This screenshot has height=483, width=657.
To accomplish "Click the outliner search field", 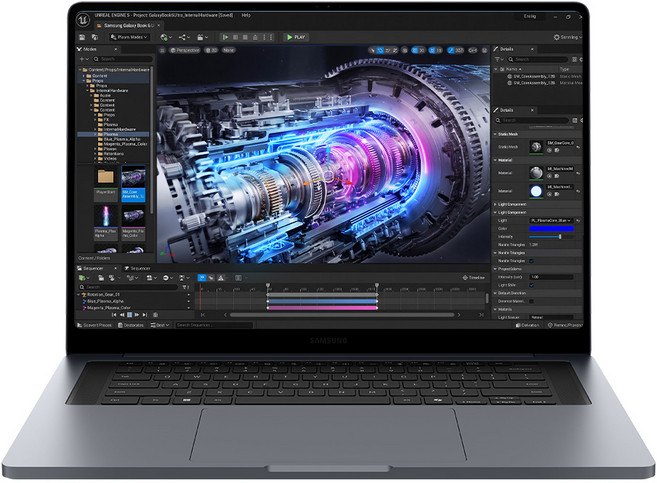I will [x=540, y=59].
